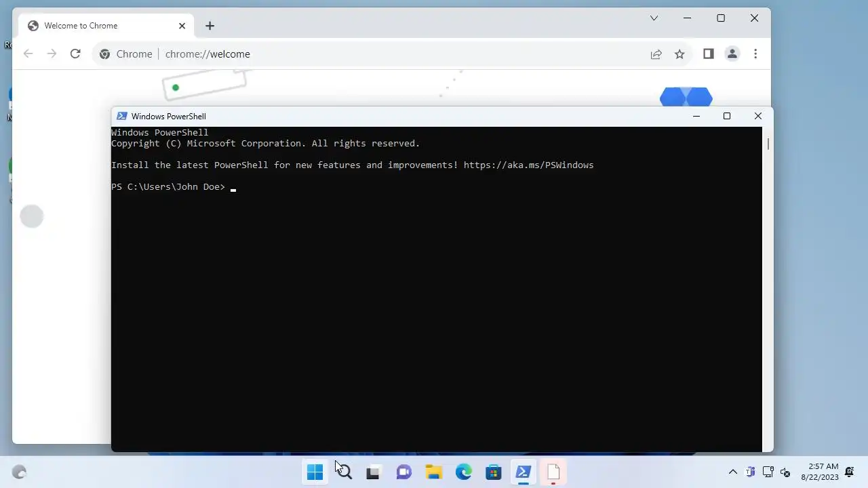Launch Microsoft Edge from the taskbar

pos(464,472)
